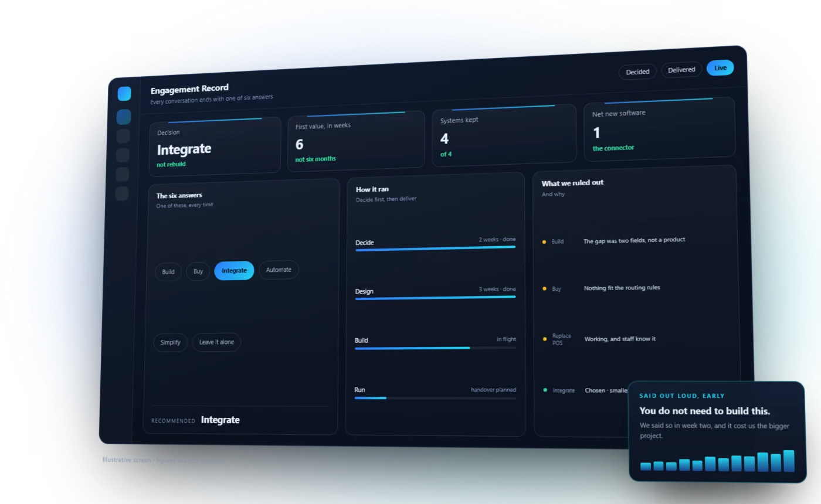Click the bright blue logo square in the sidebar
This screenshot has width=821, height=504.
click(x=124, y=94)
